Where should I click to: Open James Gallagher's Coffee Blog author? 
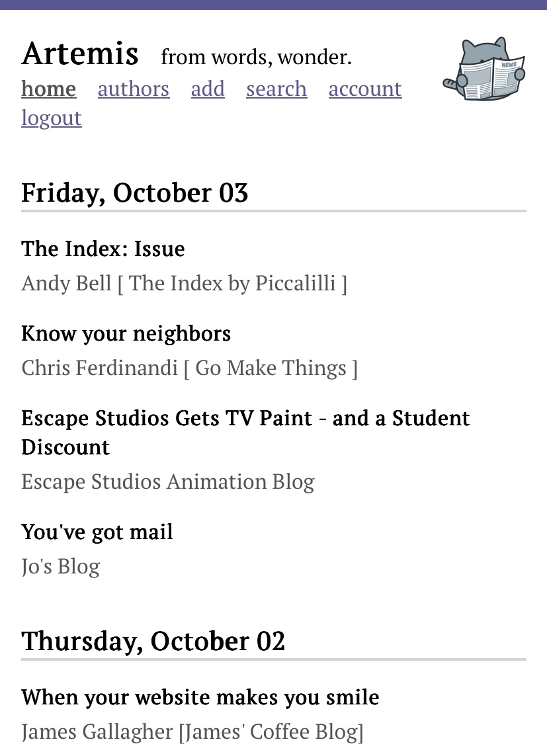pos(192,732)
